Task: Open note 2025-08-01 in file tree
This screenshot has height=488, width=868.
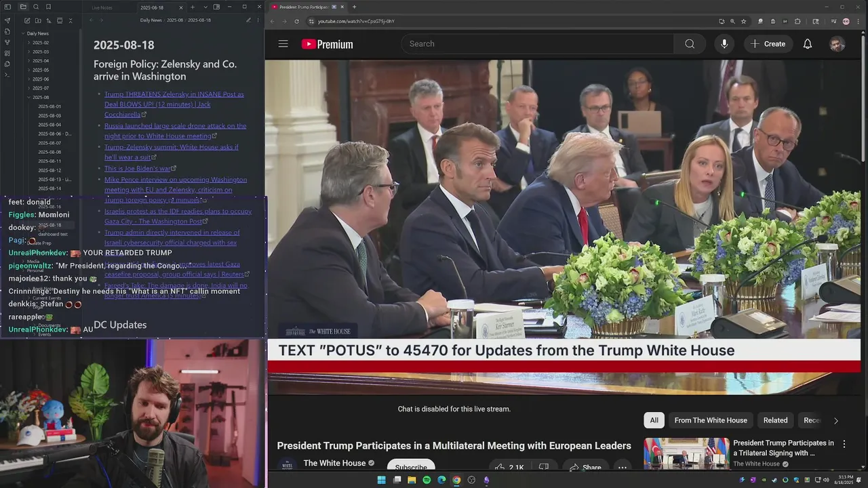Action: (50, 106)
